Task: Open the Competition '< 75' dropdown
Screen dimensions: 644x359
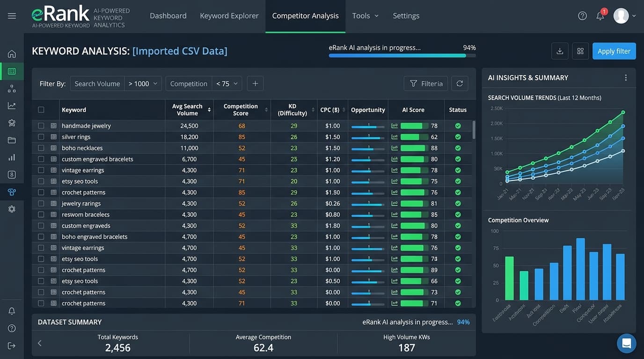Action: tap(227, 83)
